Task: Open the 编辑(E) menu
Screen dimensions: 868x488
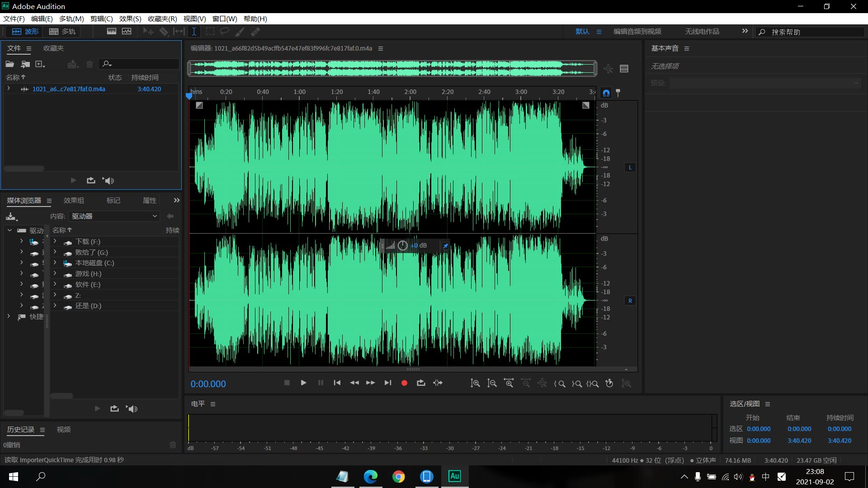Action: coord(42,19)
